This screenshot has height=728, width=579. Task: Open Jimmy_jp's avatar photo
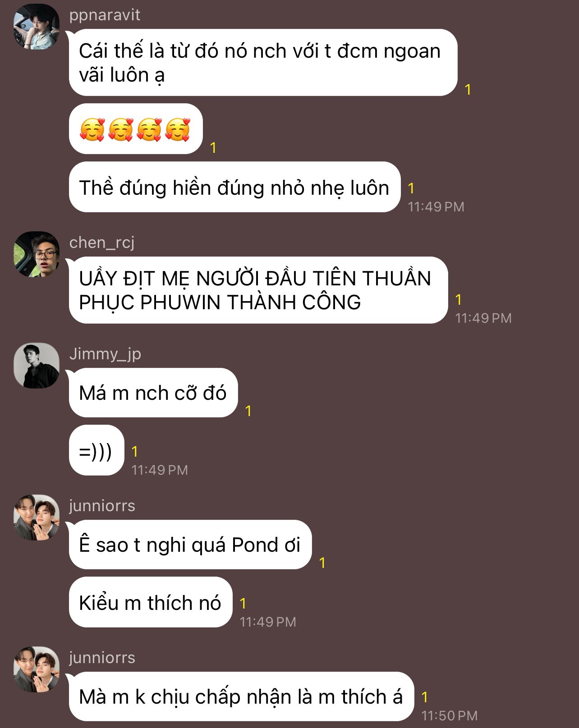point(37,366)
